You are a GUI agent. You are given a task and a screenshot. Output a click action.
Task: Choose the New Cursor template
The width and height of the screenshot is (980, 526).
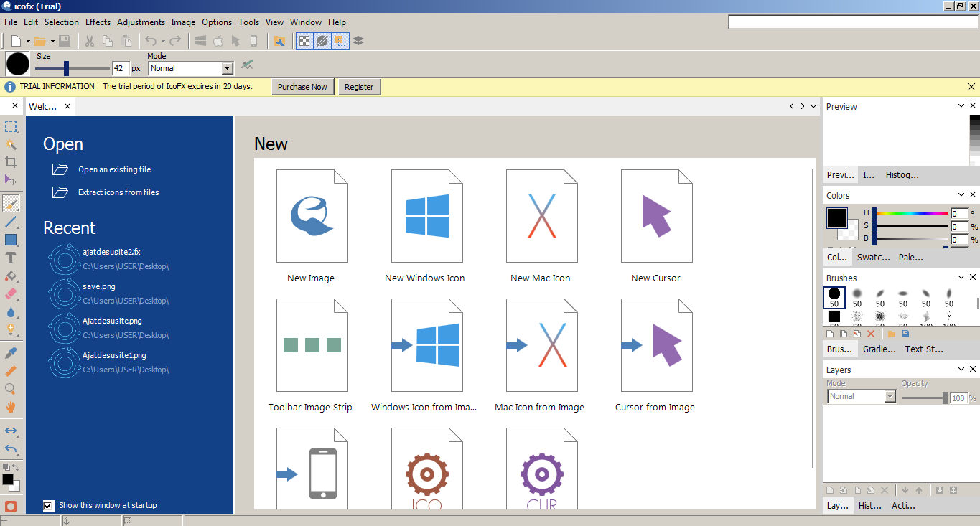tap(657, 216)
